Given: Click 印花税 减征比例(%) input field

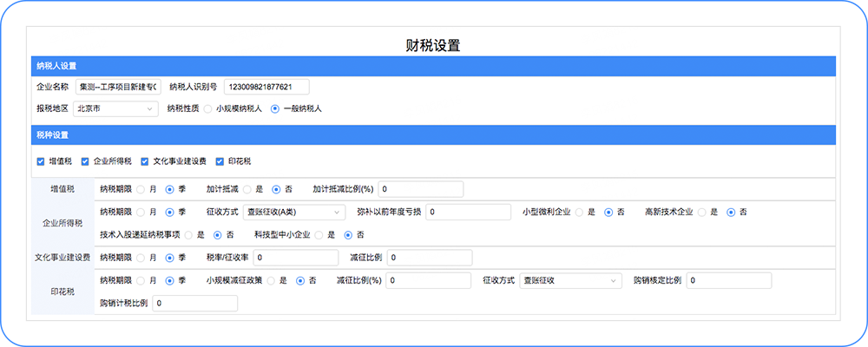Looking at the screenshot, I should [x=429, y=280].
